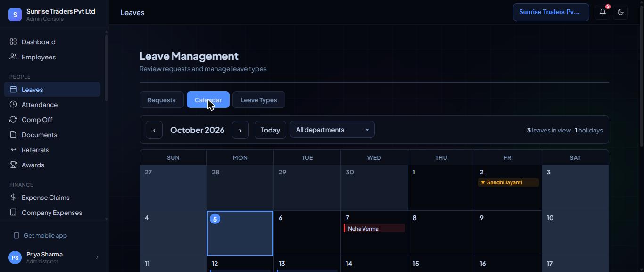Image resolution: width=644 pixels, height=272 pixels.
Task: Click the WED column header
Action: point(374,157)
